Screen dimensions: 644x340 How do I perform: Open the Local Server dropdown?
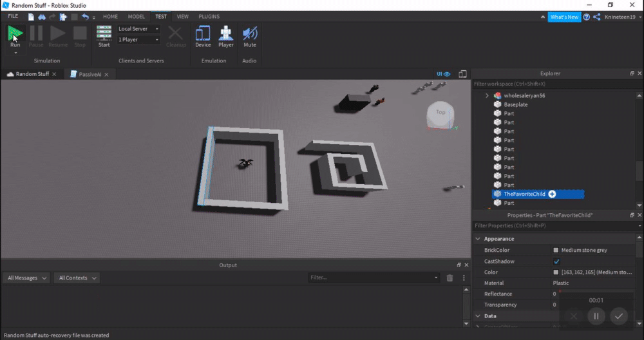click(x=139, y=29)
